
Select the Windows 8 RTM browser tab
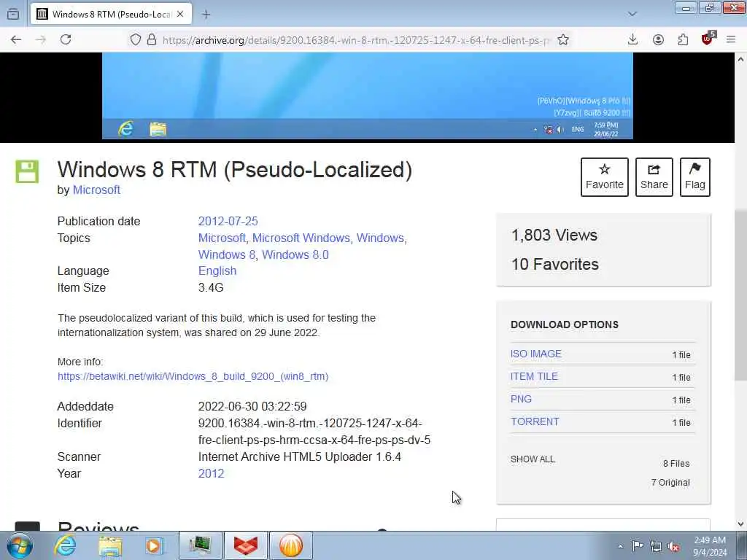pos(111,14)
